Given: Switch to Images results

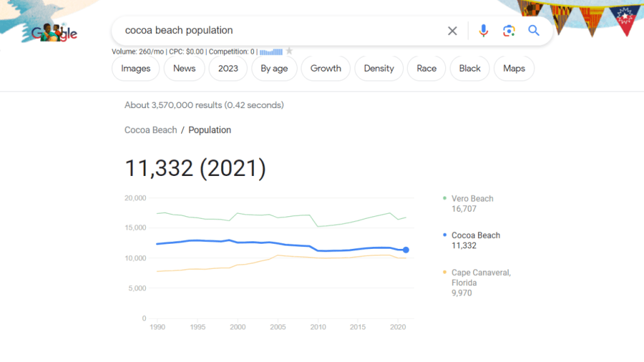Looking at the screenshot, I should tap(135, 69).
